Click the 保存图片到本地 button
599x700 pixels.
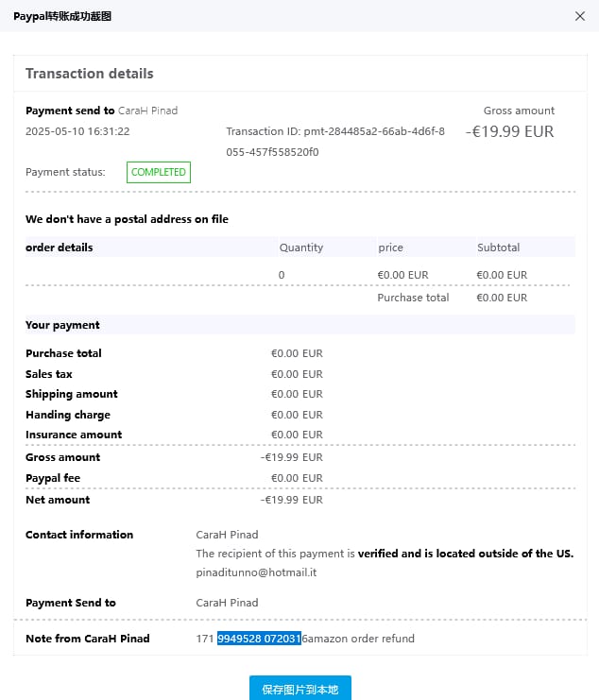[299, 688]
